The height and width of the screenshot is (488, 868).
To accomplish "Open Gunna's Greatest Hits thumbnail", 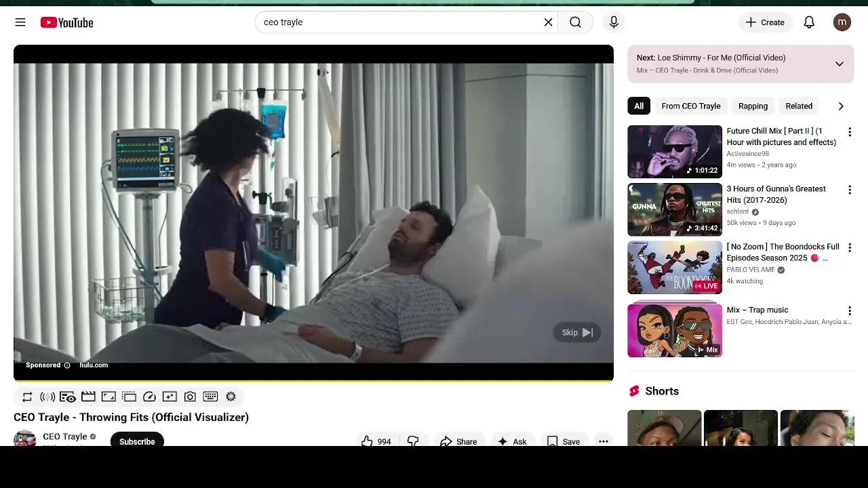I will tap(675, 209).
